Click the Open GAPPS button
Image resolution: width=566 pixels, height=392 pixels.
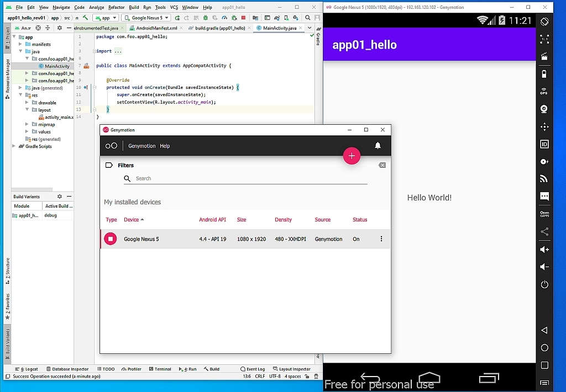click(x=544, y=214)
